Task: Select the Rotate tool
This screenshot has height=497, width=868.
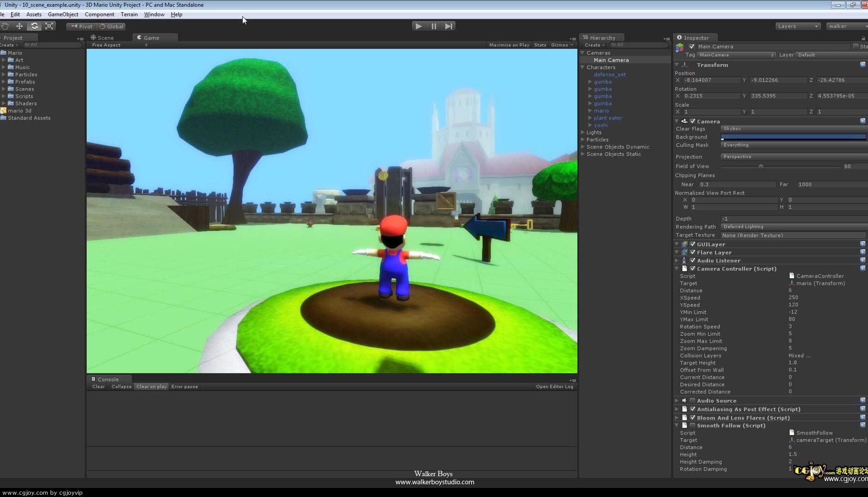Action: [34, 26]
